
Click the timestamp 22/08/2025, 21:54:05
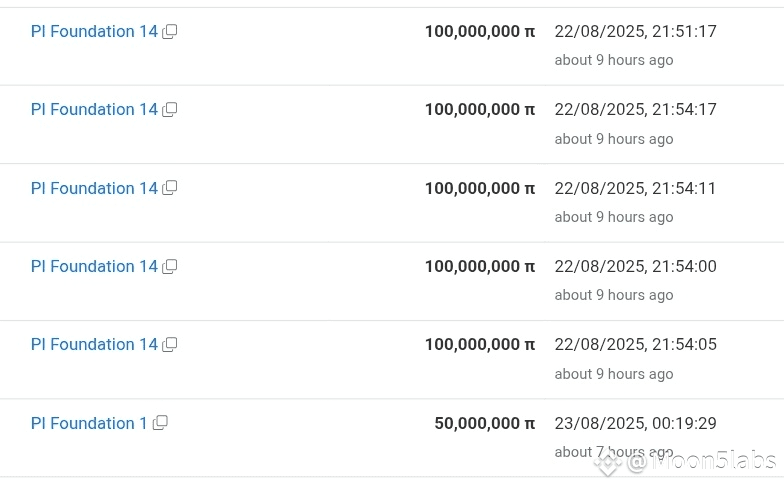pos(636,344)
